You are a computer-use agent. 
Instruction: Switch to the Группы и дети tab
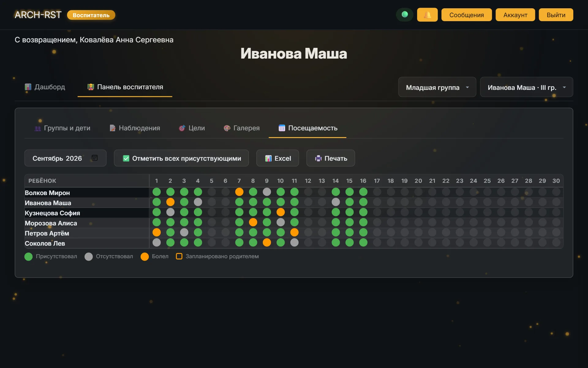pos(62,128)
